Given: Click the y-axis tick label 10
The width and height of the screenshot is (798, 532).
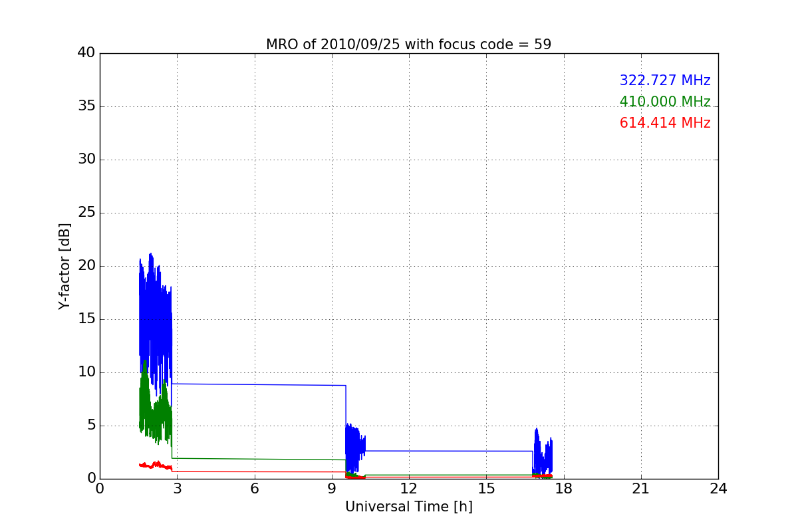Looking at the screenshot, I should pyautogui.click(x=86, y=372).
